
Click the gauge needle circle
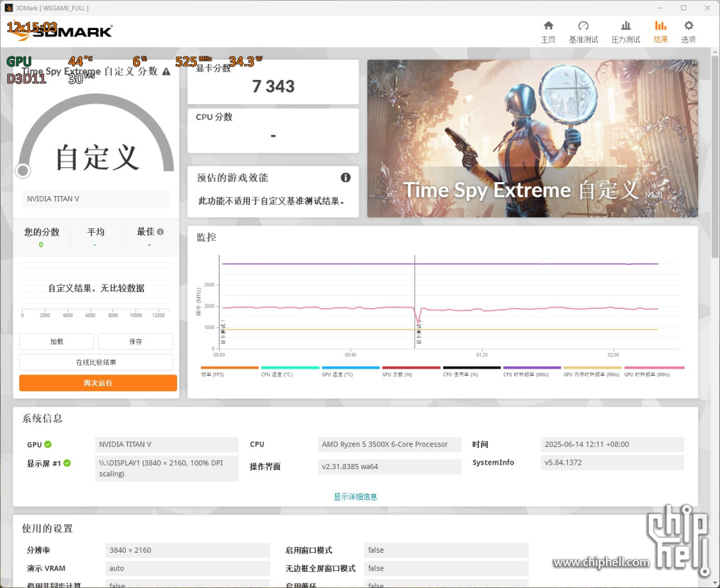(x=23, y=170)
